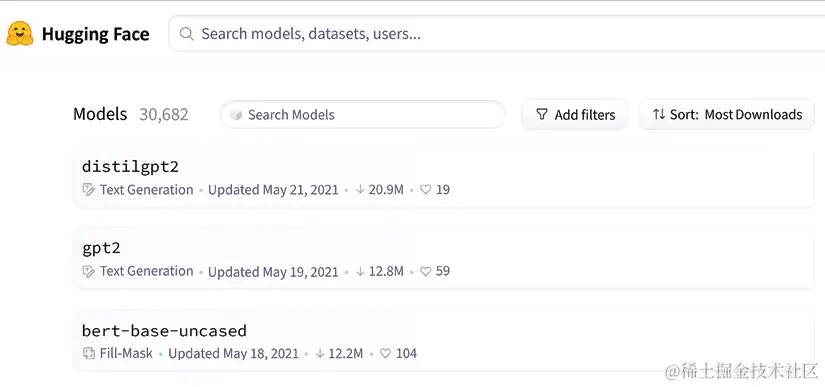Click the sort arrows icon
The width and height of the screenshot is (825, 387).
659,114
